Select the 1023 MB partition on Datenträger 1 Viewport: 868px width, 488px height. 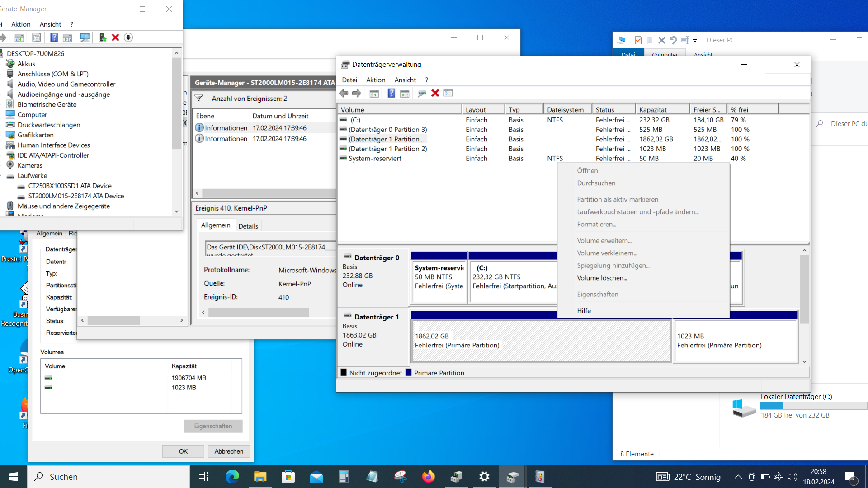click(x=736, y=341)
